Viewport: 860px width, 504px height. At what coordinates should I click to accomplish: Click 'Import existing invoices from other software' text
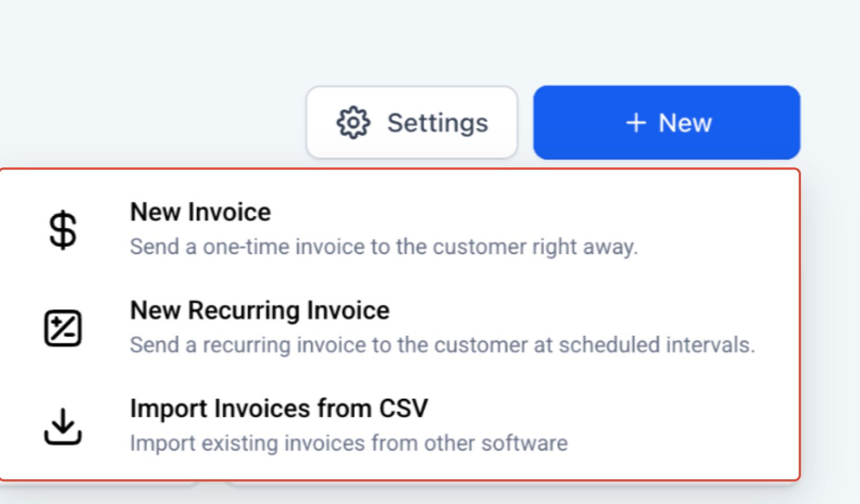click(348, 443)
